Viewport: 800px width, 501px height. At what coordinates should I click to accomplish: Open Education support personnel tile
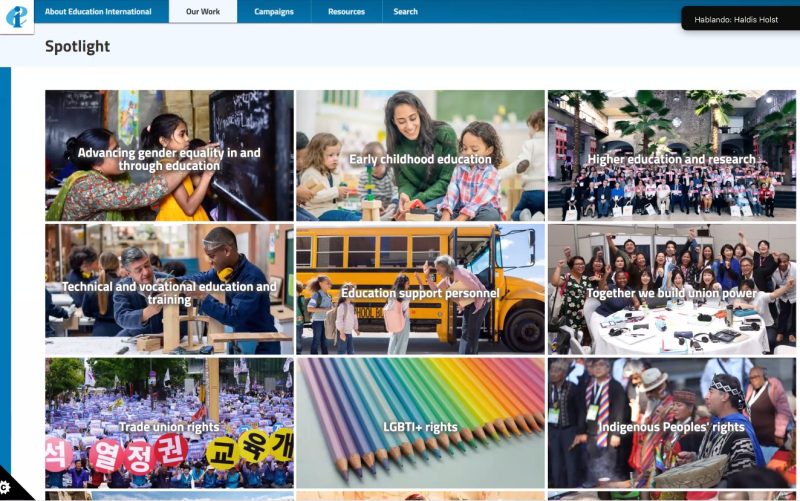pos(420,289)
